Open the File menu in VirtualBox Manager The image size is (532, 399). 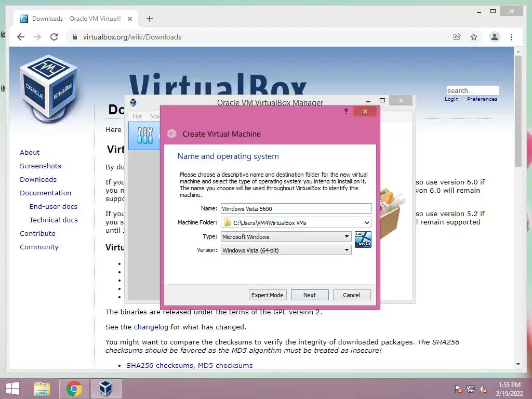click(137, 116)
